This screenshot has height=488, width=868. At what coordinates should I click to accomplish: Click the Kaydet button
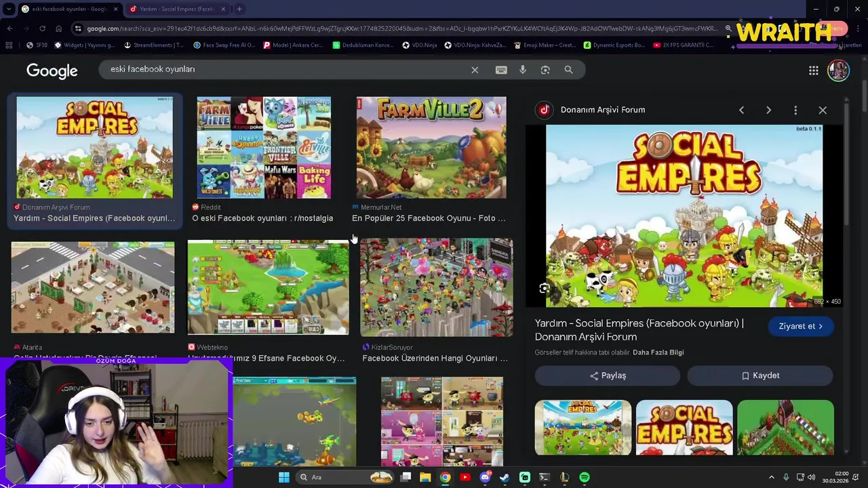pos(760,375)
